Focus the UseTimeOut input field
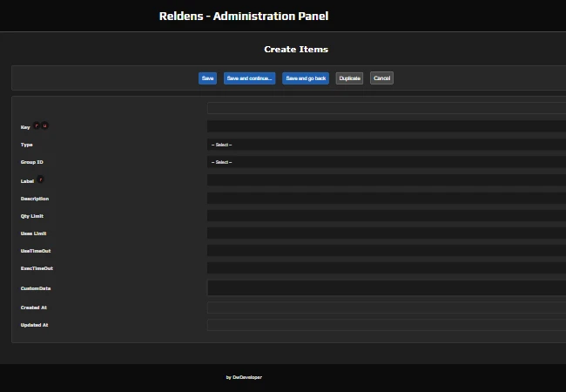566x392 pixels. coord(387,251)
